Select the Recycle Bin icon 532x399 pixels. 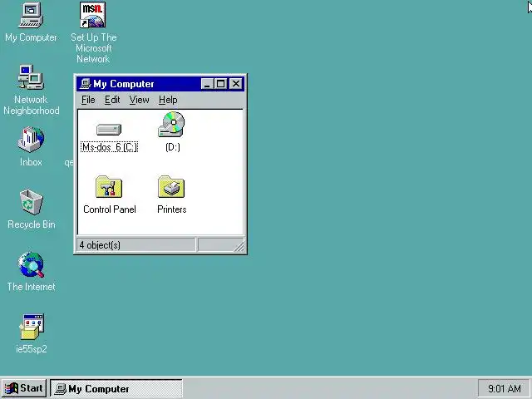[31, 202]
